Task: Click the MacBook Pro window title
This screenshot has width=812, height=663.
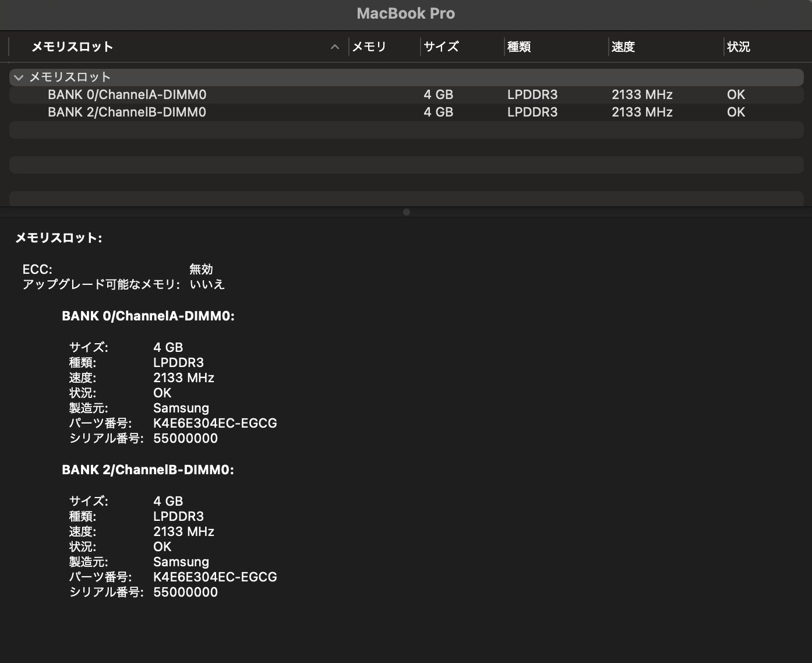Action: coord(405,13)
